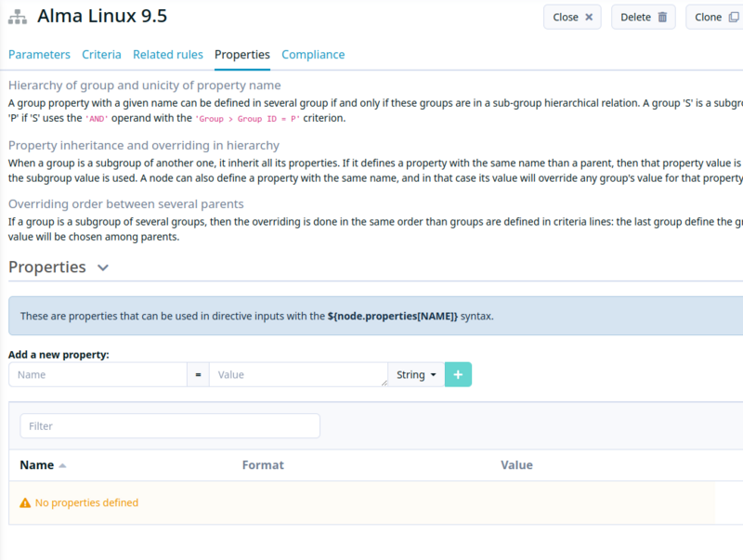743x560 pixels.
Task: Open the Compliance tab
Action: [313, 55]
